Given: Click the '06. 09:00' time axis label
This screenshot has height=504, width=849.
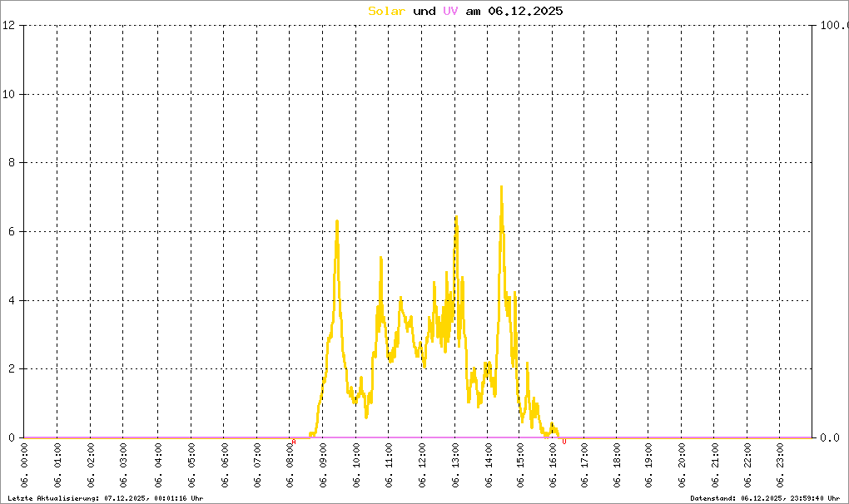Looking at the screenshot, I should point(323,466).
